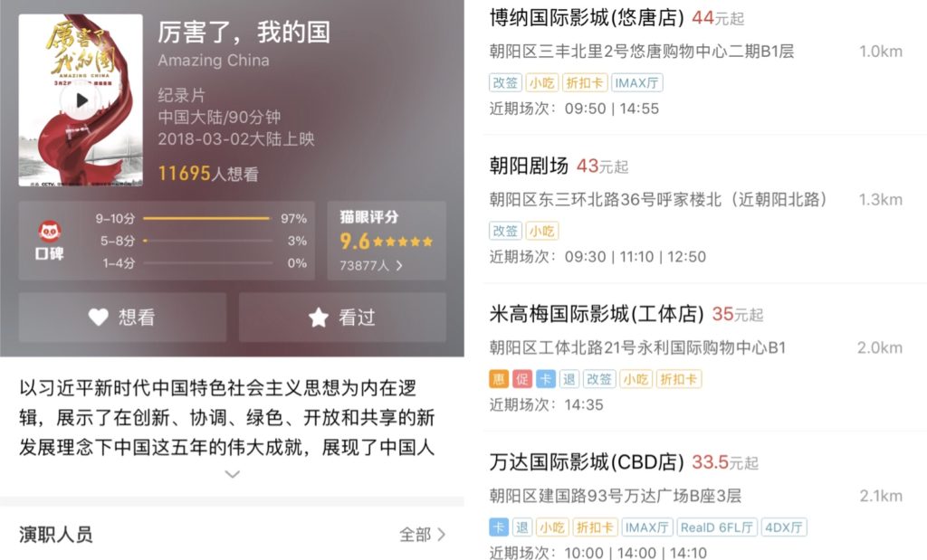Click the red 促 badge icon
The image size is (927, 560).
[522, 379]
